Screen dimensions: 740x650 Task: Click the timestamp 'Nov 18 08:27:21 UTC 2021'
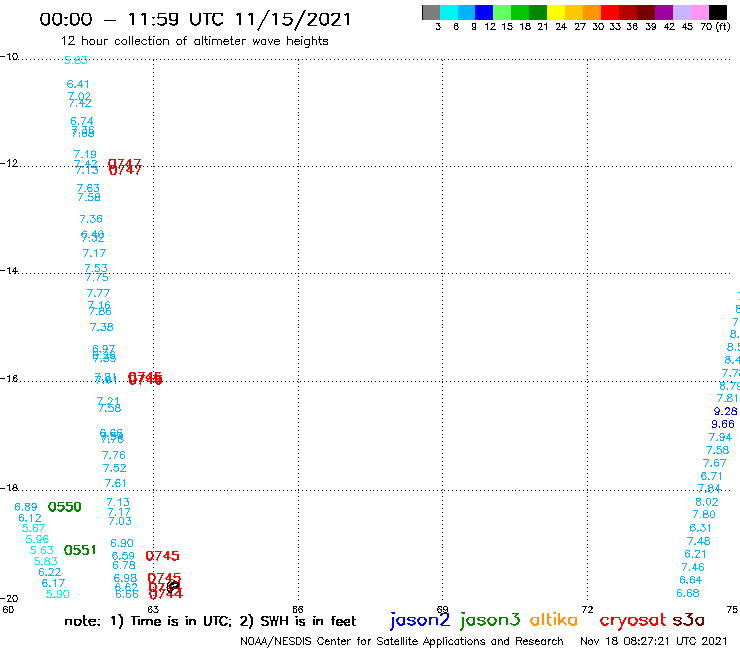(x=654, y=641)
